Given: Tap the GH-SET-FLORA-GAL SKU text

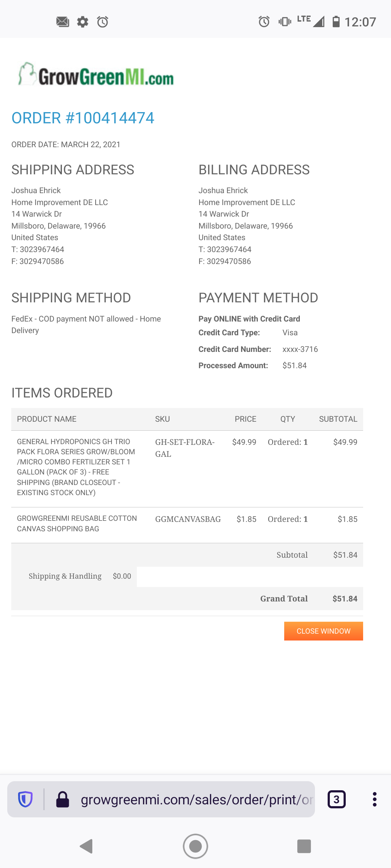Looking at the screenshot, I should [185, 448].
